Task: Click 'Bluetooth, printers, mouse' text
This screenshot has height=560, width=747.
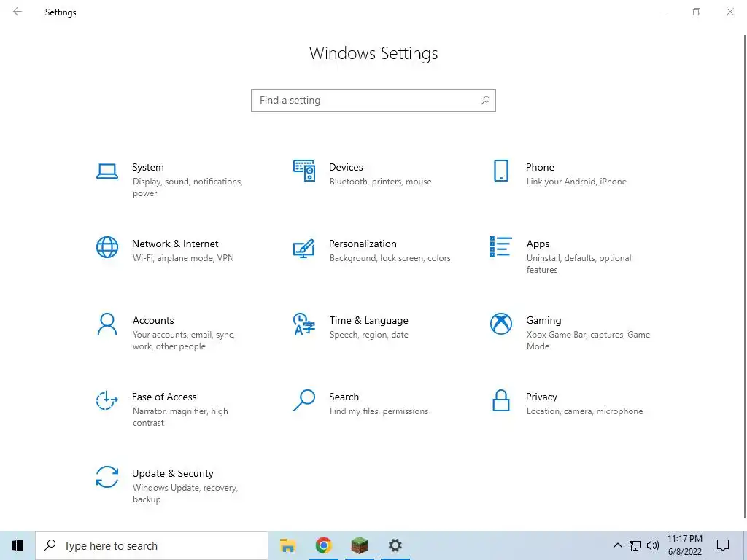Action: (380, 182)
